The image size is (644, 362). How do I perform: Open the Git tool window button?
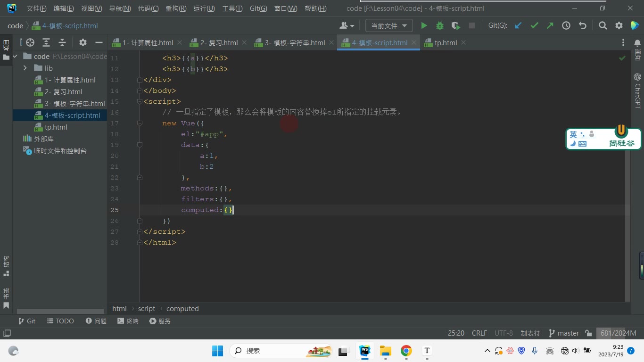(x=26, y=321)
